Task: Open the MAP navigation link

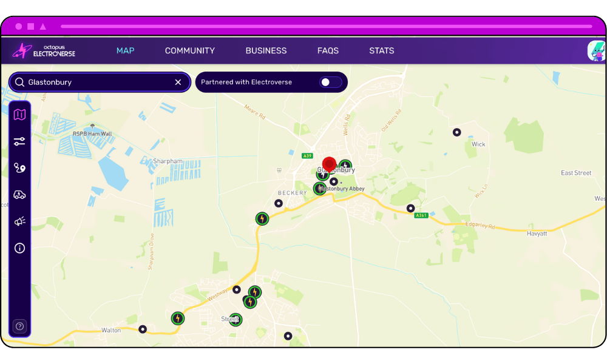Action: pyautogui.click(x=125, y=51)
